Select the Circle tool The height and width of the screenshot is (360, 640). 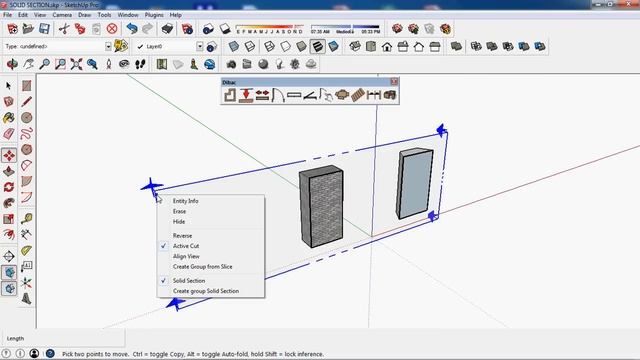point(27,118)
